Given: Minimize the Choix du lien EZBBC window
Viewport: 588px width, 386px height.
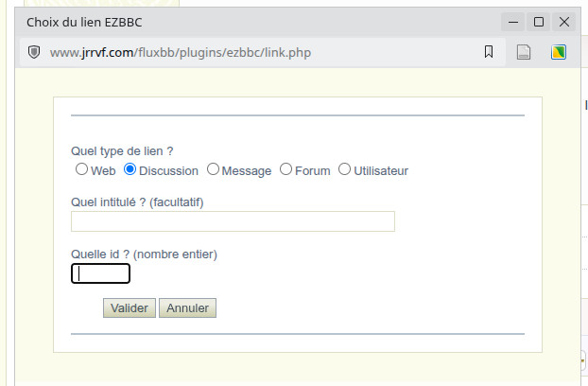Looking at the screenshot, I should [513, 22].
